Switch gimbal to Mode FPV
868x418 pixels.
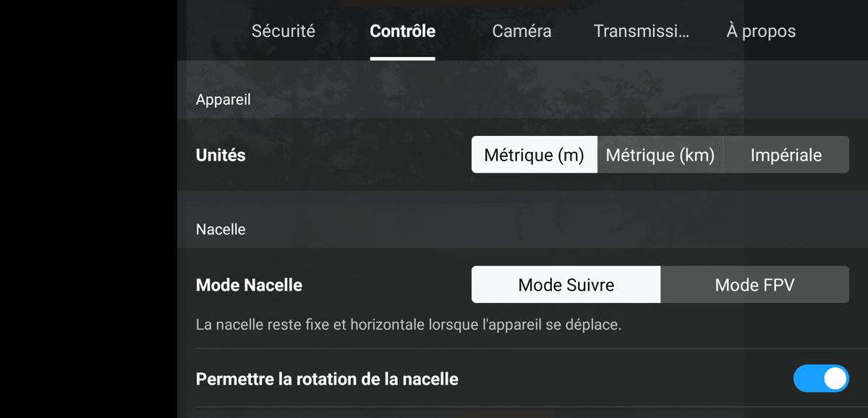[754, 284]
